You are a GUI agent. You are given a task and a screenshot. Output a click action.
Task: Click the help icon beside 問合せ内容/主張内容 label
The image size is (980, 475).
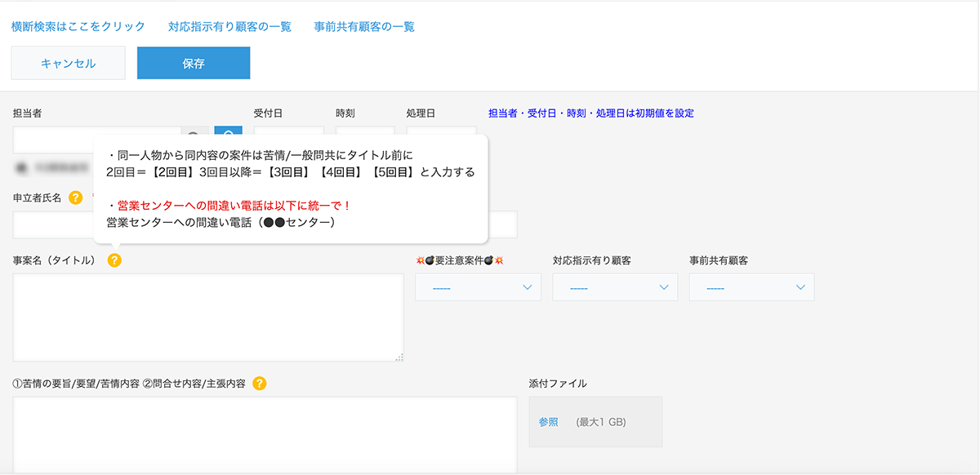tap(260, 383)
